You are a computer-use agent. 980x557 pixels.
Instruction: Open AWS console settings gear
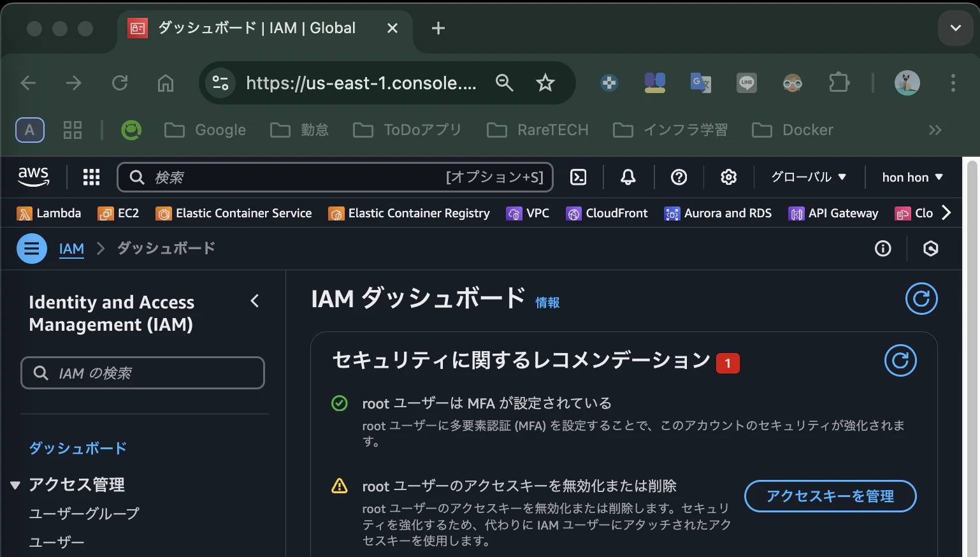coord(728,177)
